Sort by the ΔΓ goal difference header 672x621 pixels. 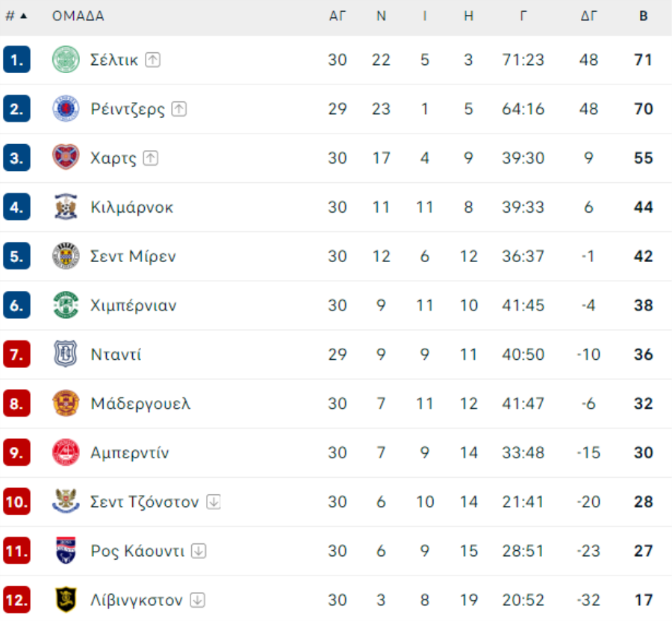[x=588, y=16]
